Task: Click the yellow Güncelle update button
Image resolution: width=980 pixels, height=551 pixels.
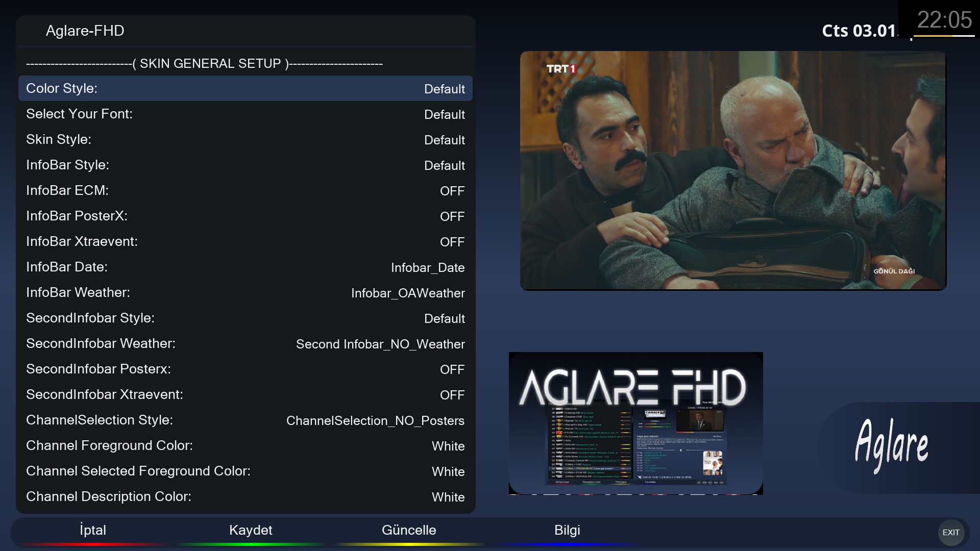Action: [409, 531]
